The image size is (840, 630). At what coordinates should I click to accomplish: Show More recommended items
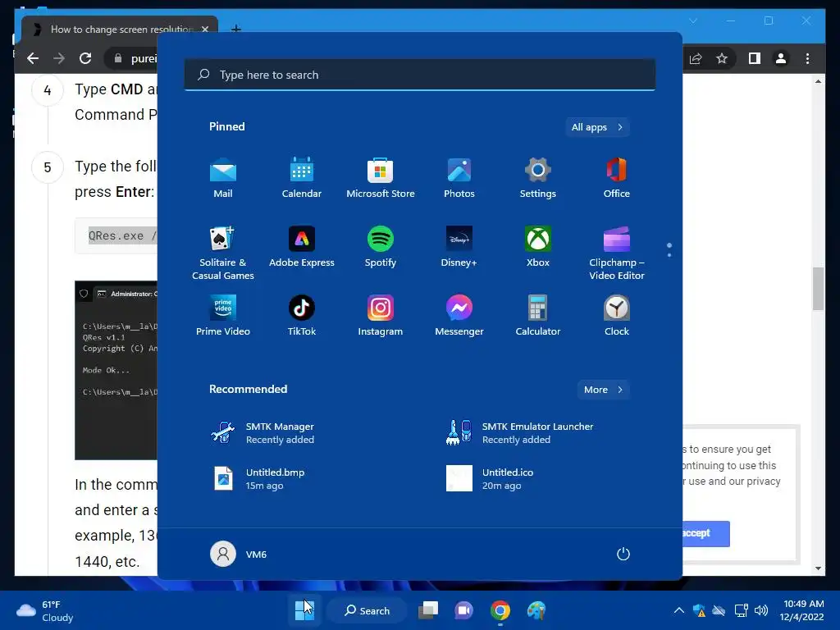[603, 390]
